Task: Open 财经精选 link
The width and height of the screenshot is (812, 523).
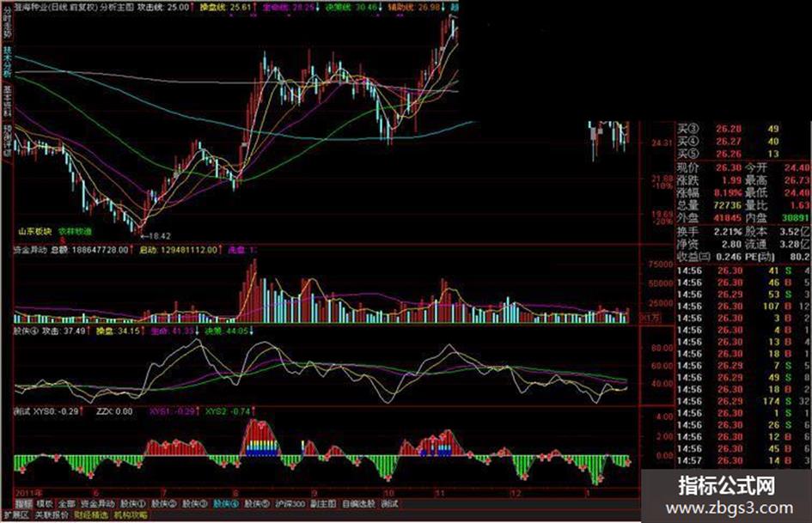Action: pos(91,515)
